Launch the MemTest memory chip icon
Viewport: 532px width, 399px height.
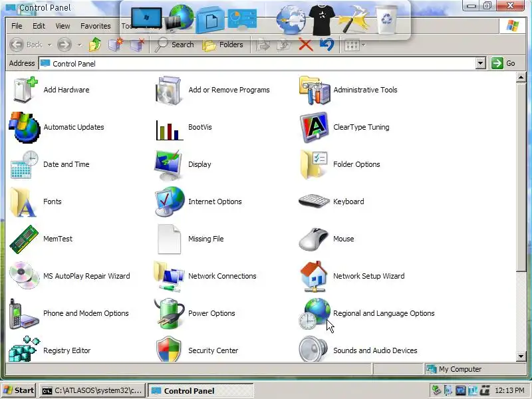point(25,239)
